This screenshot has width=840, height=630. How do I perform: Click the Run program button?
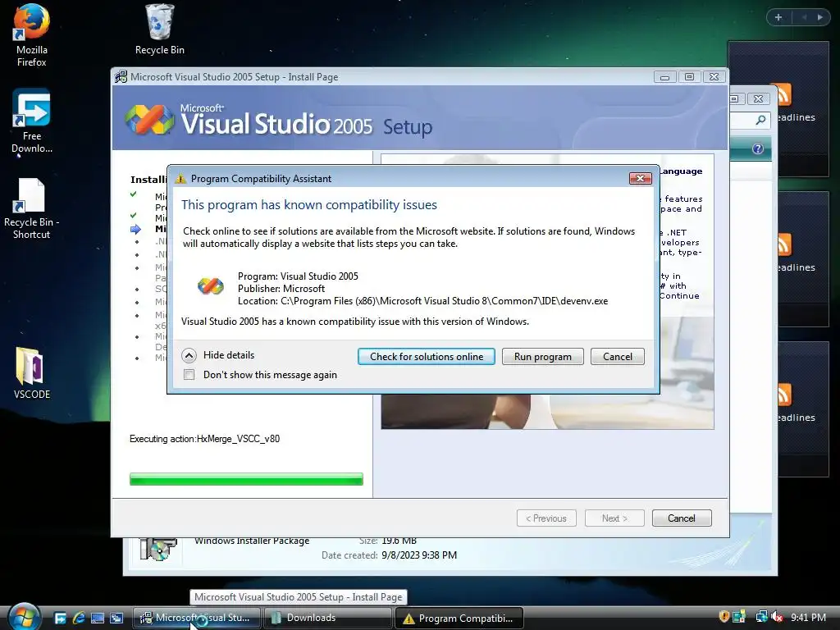[543, 357]
